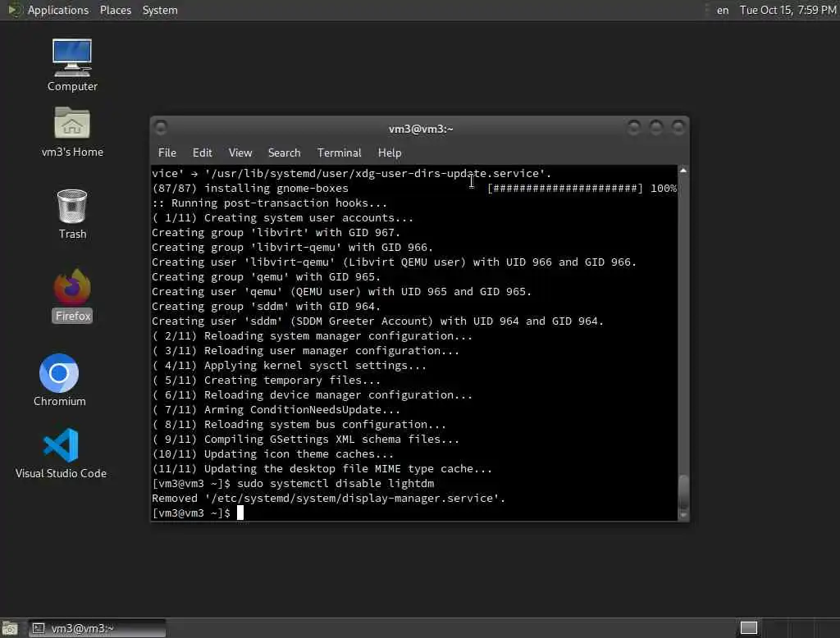Maximize the terminal window

[656, 127]
